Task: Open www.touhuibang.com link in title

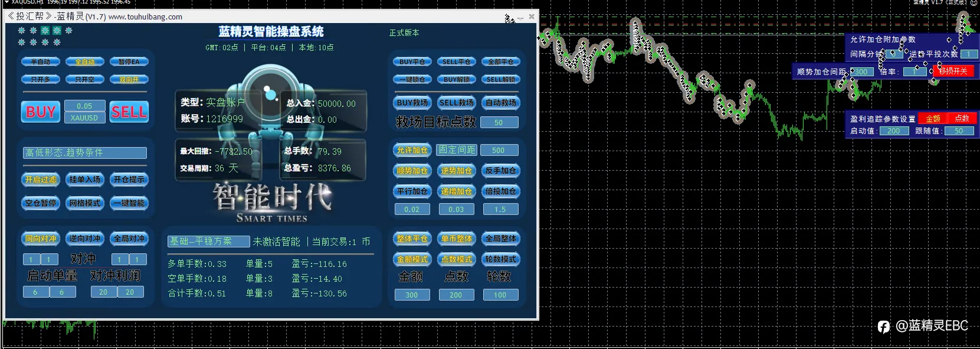Action: (145, 17)
